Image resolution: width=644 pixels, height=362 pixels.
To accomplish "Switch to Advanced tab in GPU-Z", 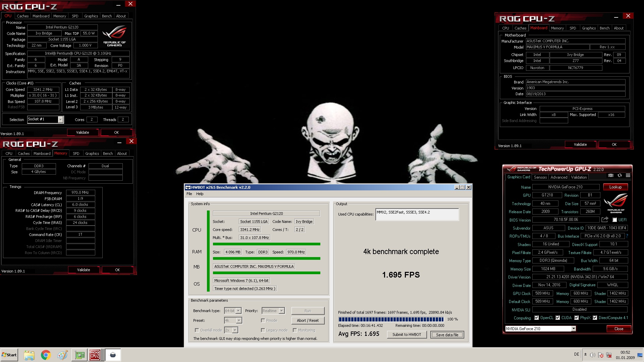I will (x=559, y=177).
